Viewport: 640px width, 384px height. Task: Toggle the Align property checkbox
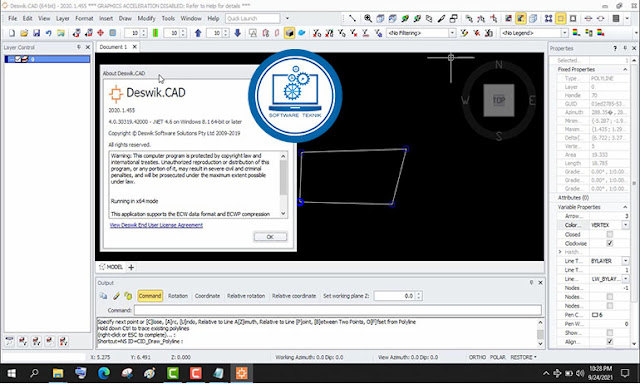coord(609,342)
